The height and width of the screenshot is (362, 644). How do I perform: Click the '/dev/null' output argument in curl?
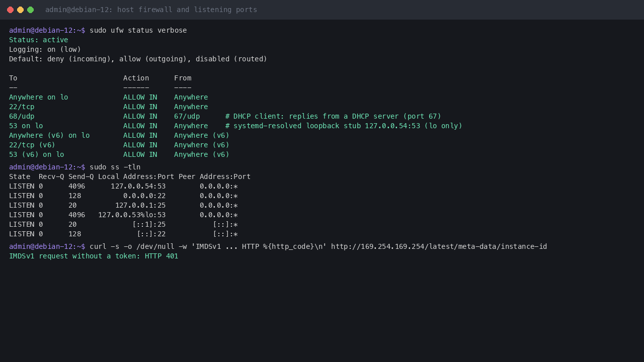coord(155,246)
